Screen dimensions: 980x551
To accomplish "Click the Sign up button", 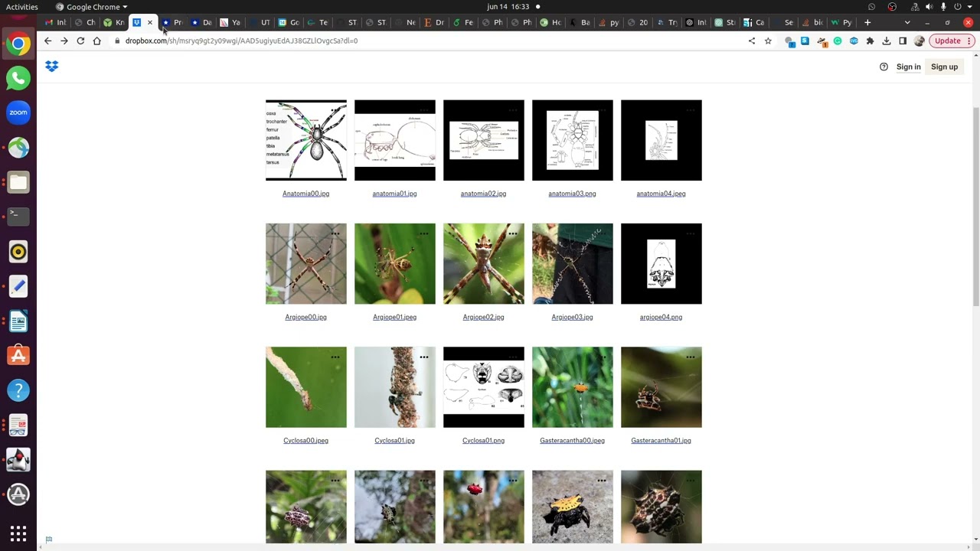I will click(944, 67).
